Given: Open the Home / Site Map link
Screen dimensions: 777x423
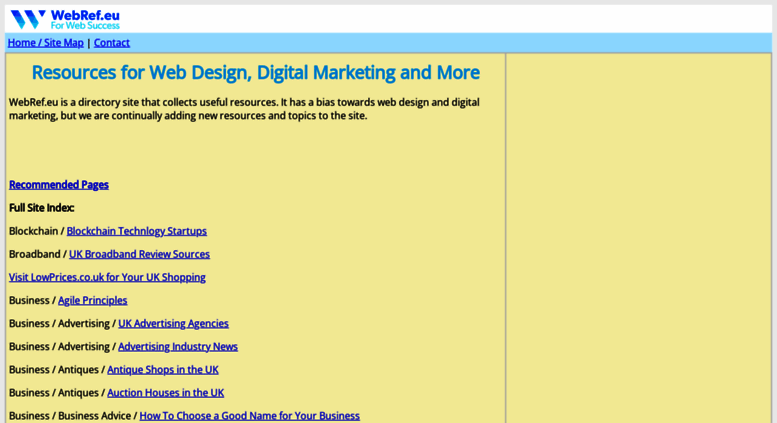Looking at the screenshot, I should [x=46, y=43].
